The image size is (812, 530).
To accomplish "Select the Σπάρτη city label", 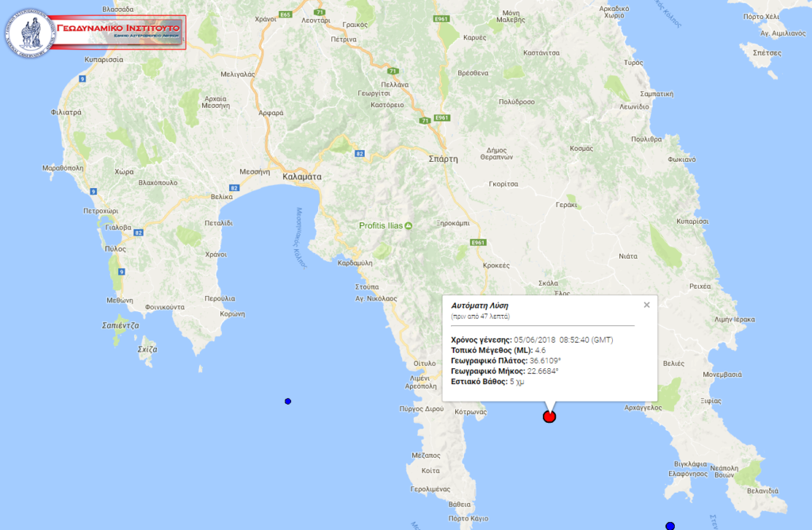I will 443,159.
